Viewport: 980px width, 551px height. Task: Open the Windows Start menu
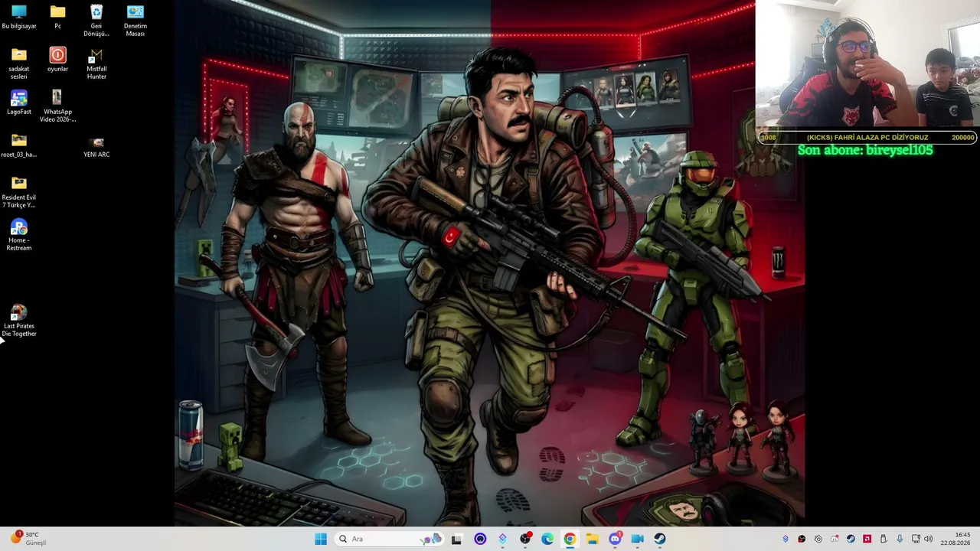321,539
